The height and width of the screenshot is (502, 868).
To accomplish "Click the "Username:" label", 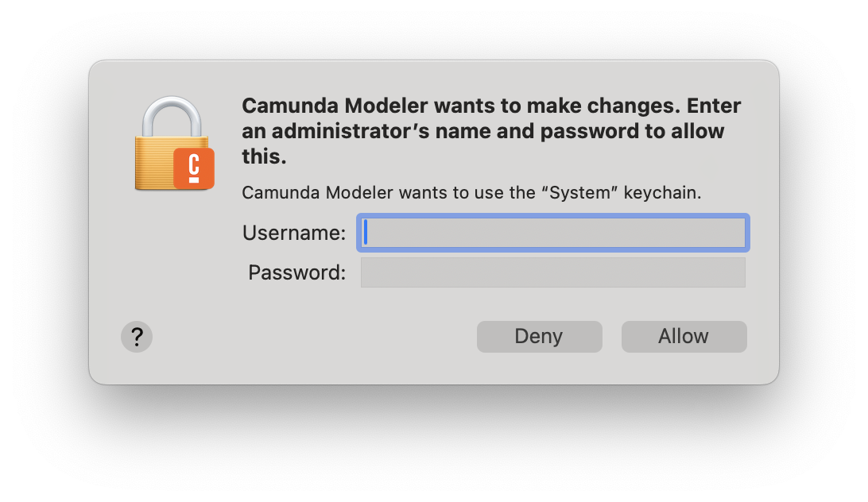I will click(x=294, y=233).
